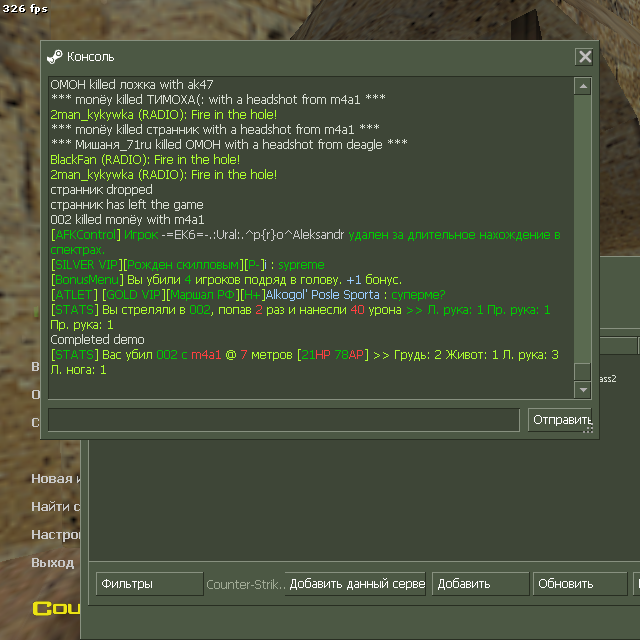
Task: Click the yellow Counter-Strike logo
Action: click(56, 609)
